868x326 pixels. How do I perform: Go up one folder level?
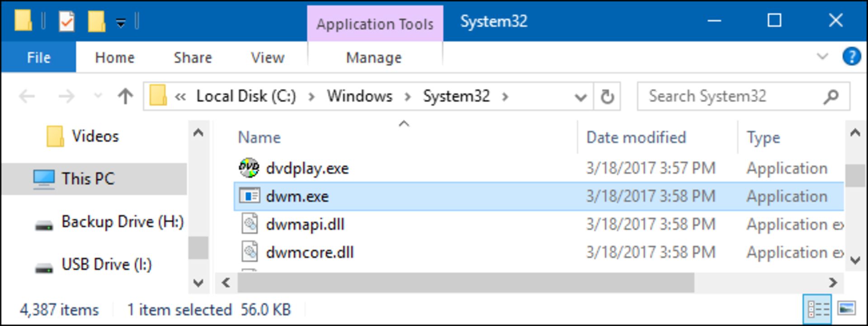point(125,96)
